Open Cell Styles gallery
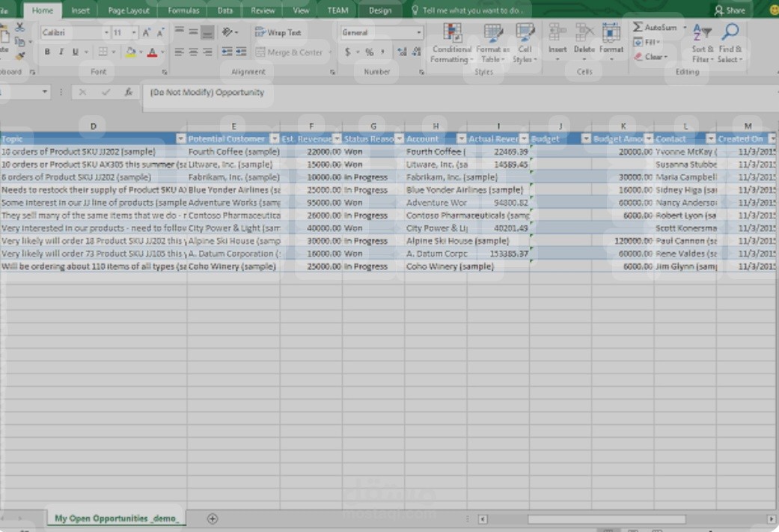This screenshot has height=532, width=779. (x=525, y=43)
